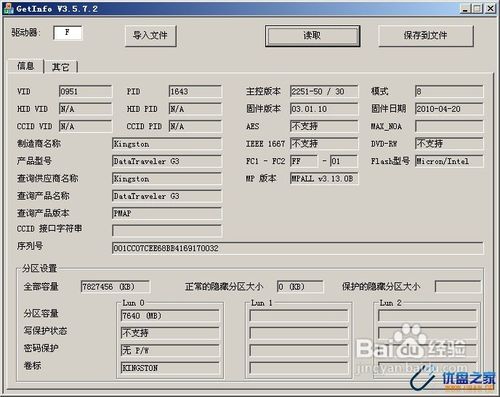This screenshot has height=397, width=500.
Task: Click the 保存到文件 button
Action: click(x=426, y=35)
